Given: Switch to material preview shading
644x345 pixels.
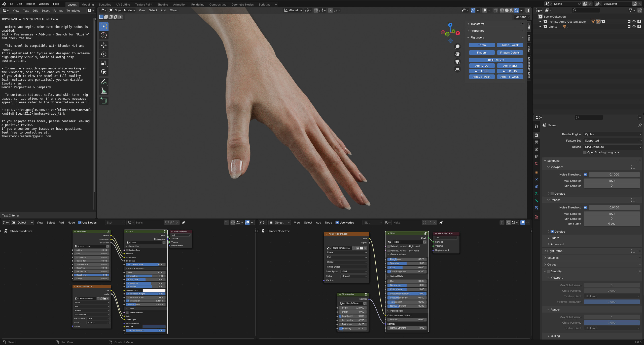Looking at the screenshot, I should coord(512,10).
